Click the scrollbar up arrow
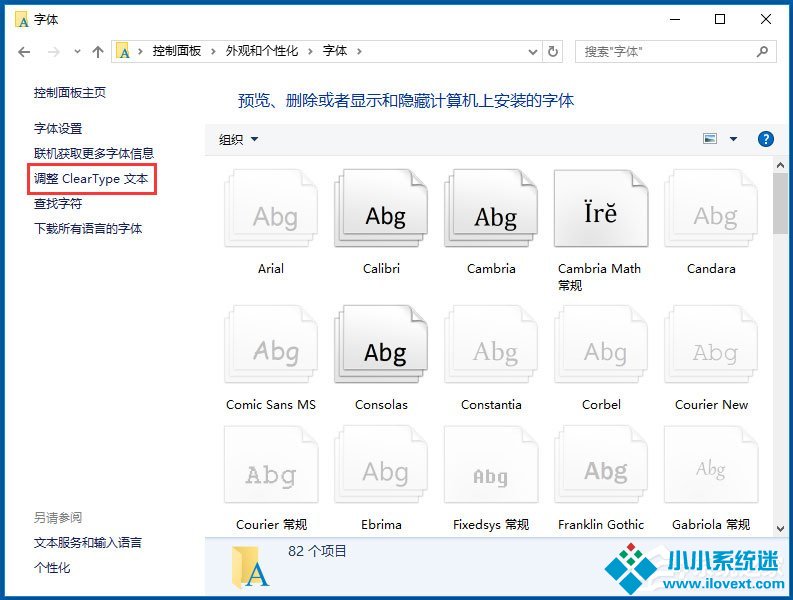 tap(780, 165)
